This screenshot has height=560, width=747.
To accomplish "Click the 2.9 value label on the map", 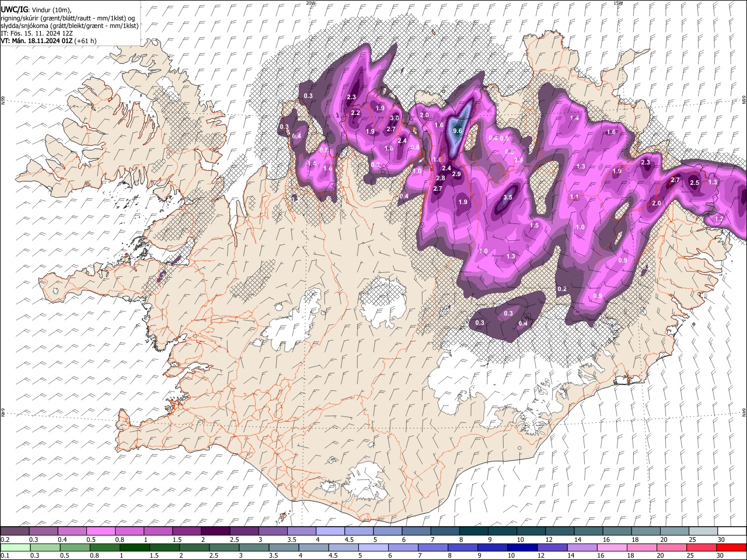I will click(x=456, y=174).
